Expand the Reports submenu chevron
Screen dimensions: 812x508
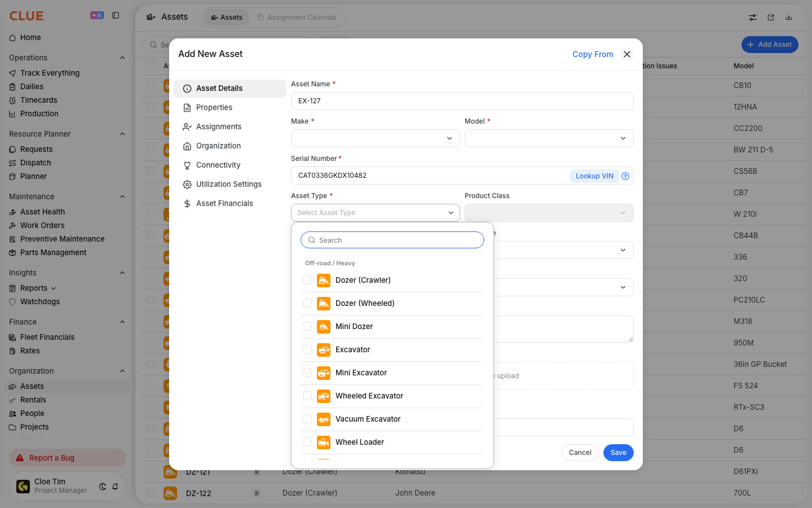point(54,288)
